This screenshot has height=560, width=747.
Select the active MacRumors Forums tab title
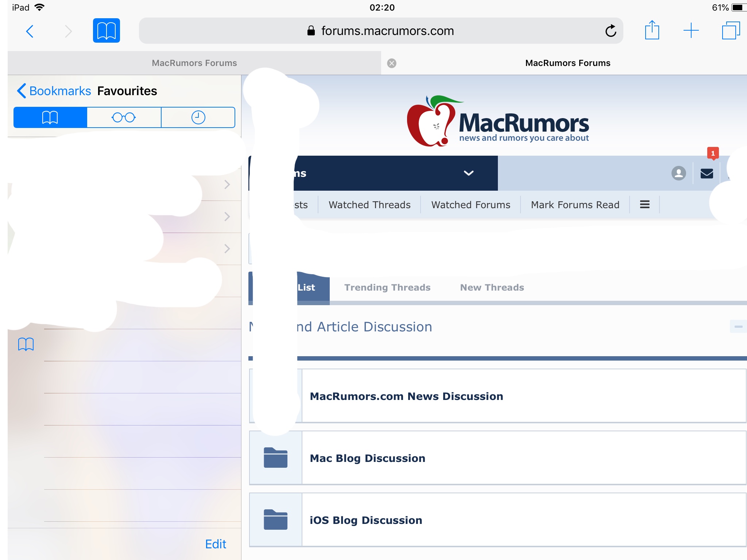[568, 63]
